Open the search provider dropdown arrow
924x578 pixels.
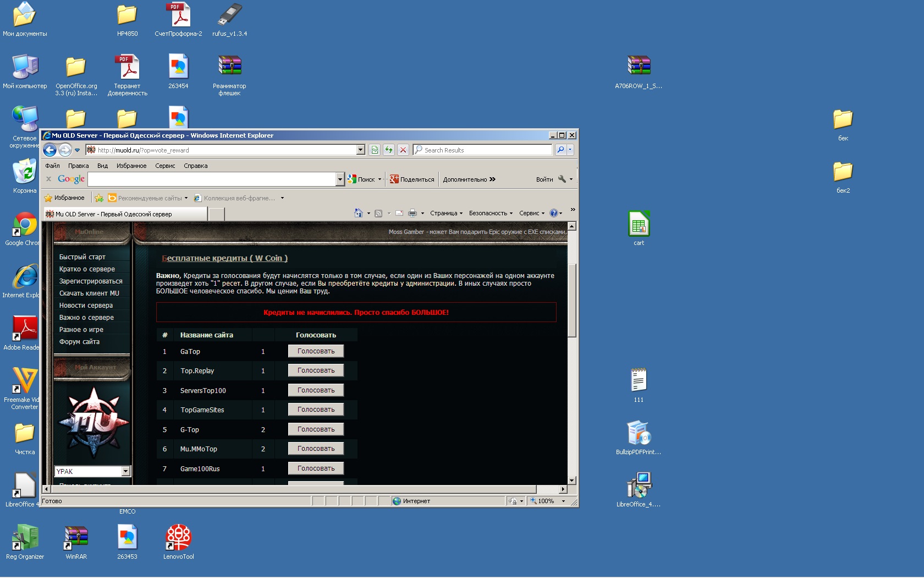570,150
